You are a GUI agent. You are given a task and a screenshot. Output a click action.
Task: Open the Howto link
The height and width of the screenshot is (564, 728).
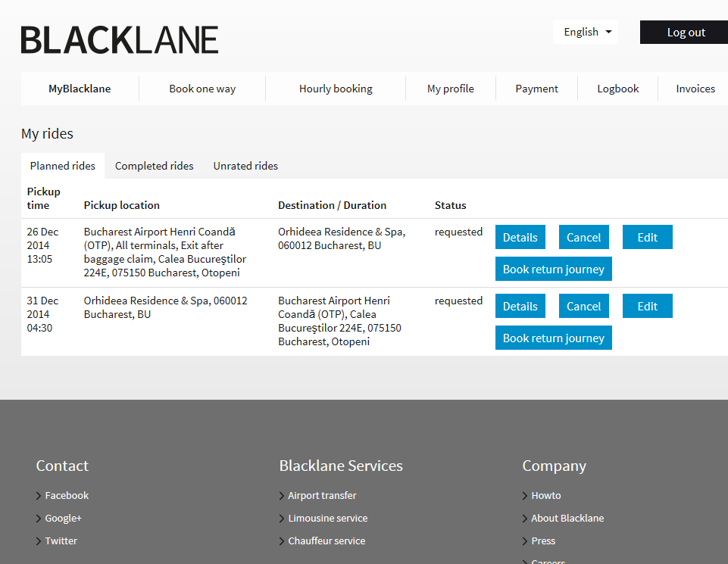click(546, 495)
